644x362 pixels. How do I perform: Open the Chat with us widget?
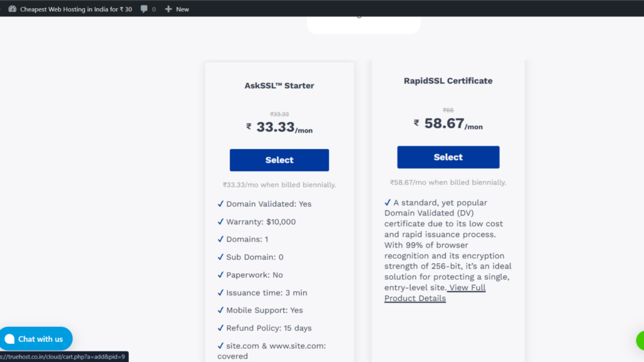(36, 339)
